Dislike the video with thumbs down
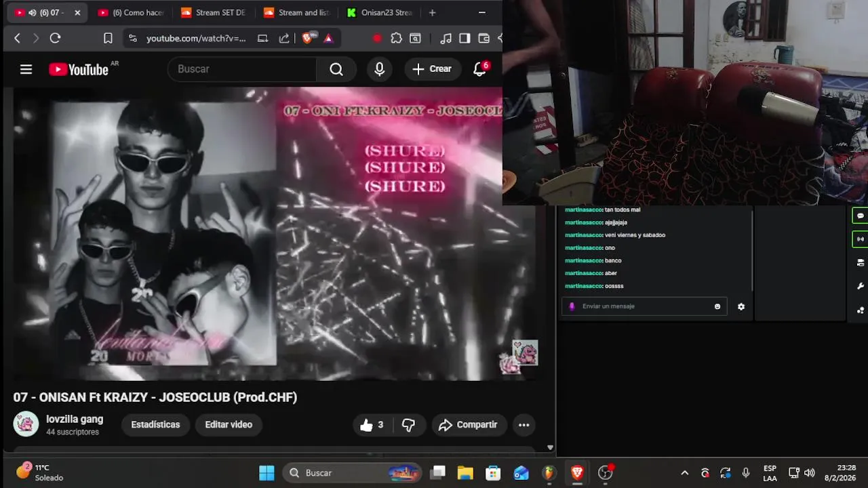The height and width of the screenshot is (488, 868). point(408,425)
